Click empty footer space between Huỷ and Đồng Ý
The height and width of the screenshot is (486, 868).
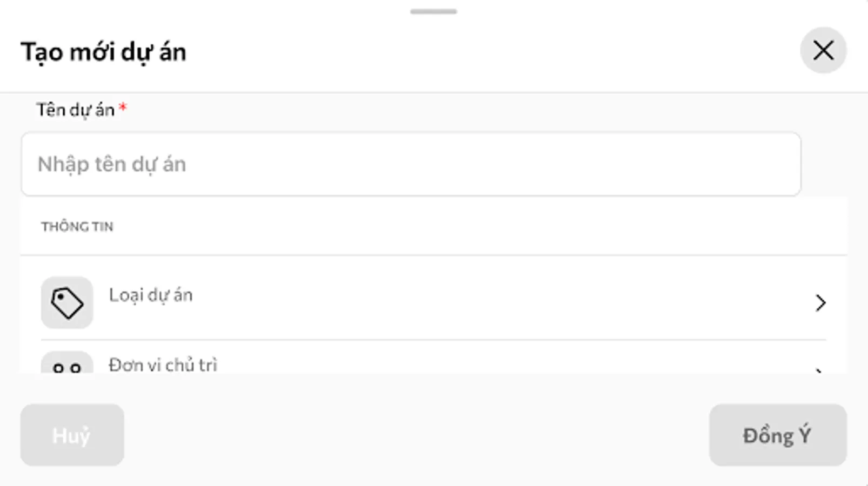pyautogui.click(x=416, y=435)
